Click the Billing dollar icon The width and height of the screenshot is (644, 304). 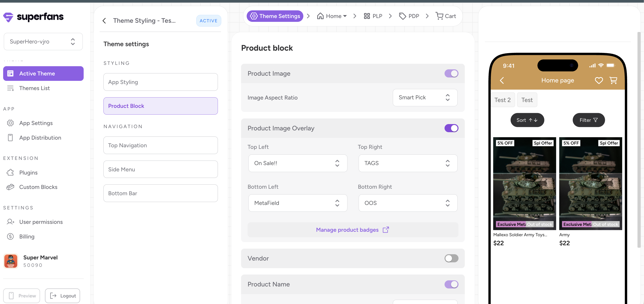point(10,236)
